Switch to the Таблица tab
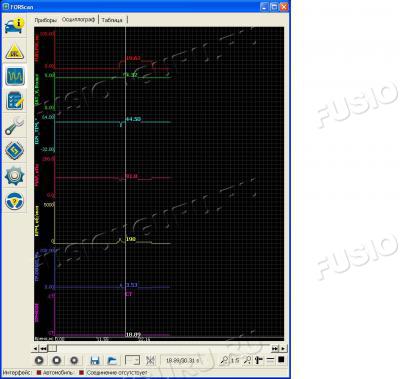The image size is (400, 379). (112, 20)
